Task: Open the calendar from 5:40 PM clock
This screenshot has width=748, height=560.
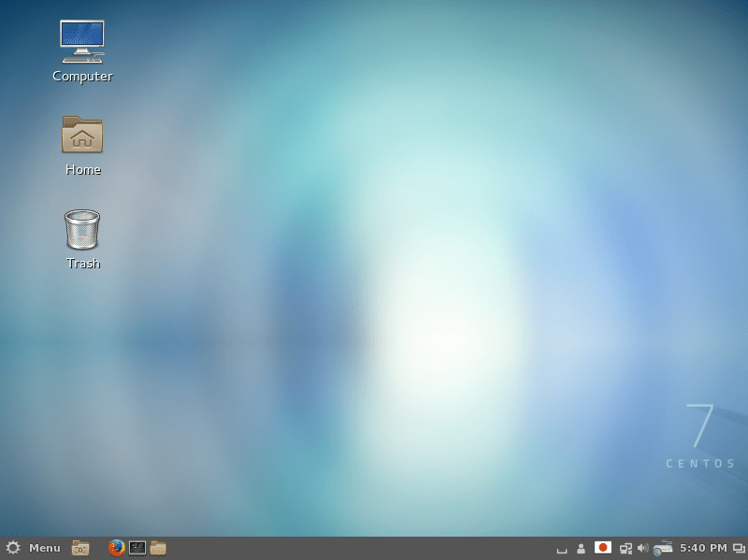Action: tap(704, 548)
